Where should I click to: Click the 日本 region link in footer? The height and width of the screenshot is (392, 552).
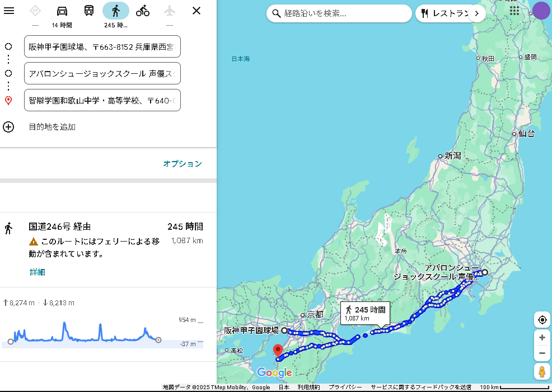284,387
